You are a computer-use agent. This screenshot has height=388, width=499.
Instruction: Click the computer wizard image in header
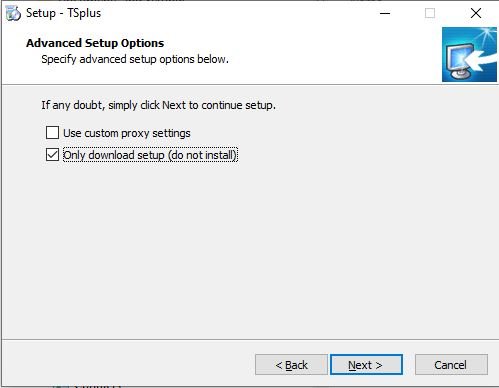click(469, 55)
